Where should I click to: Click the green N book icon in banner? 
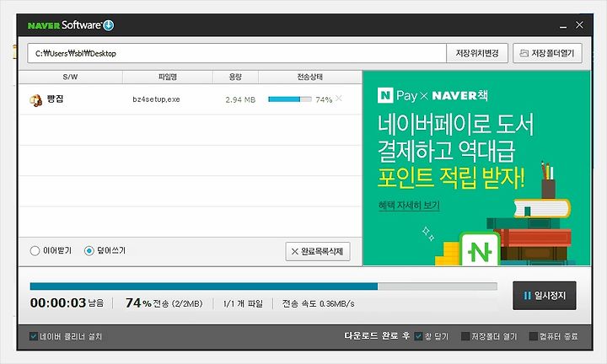(479, 250)
